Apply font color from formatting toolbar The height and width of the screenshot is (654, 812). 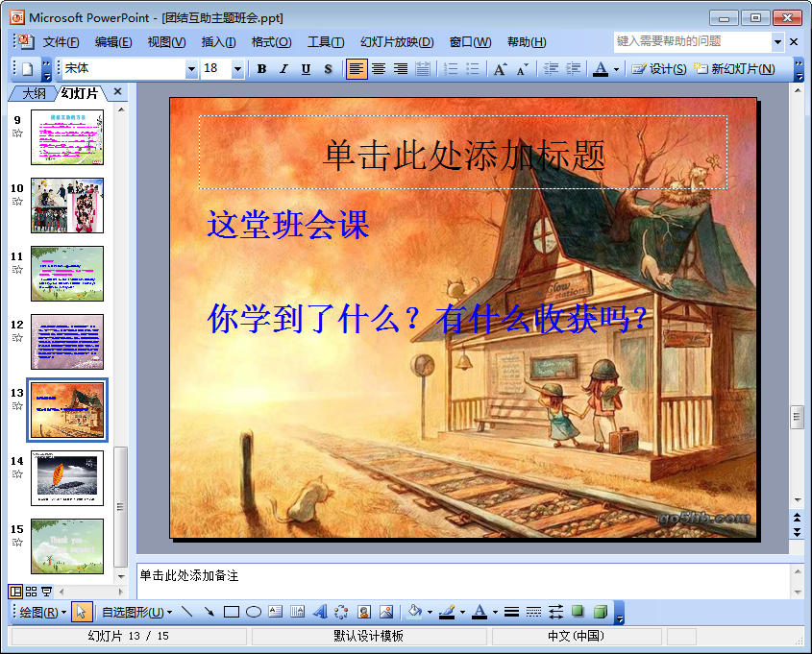coord(601,69)
